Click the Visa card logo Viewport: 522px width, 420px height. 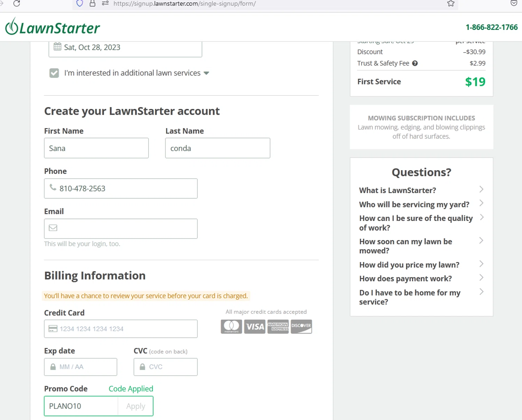pyautogui.click(x=255, y=327)
